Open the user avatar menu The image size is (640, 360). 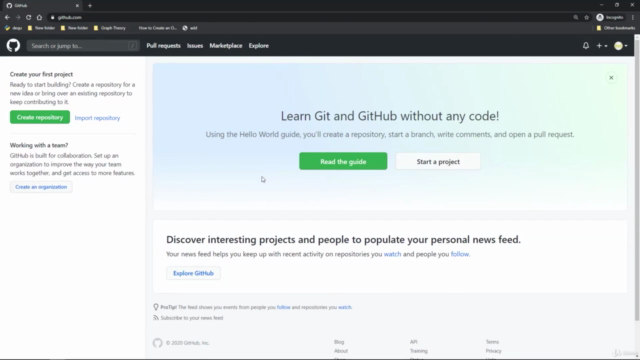[620, 46]
